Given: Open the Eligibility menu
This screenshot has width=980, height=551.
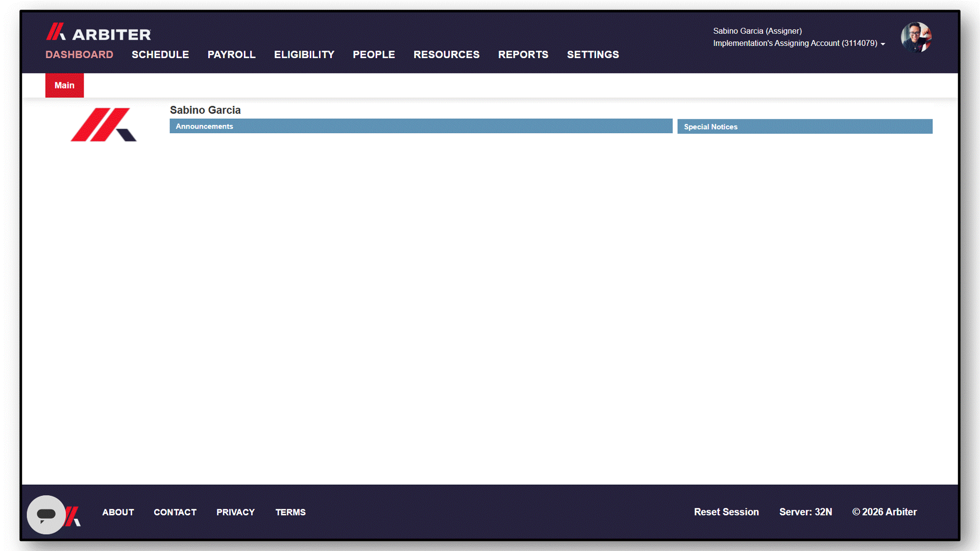Looking at the screenshot, I should click(304, 55).
